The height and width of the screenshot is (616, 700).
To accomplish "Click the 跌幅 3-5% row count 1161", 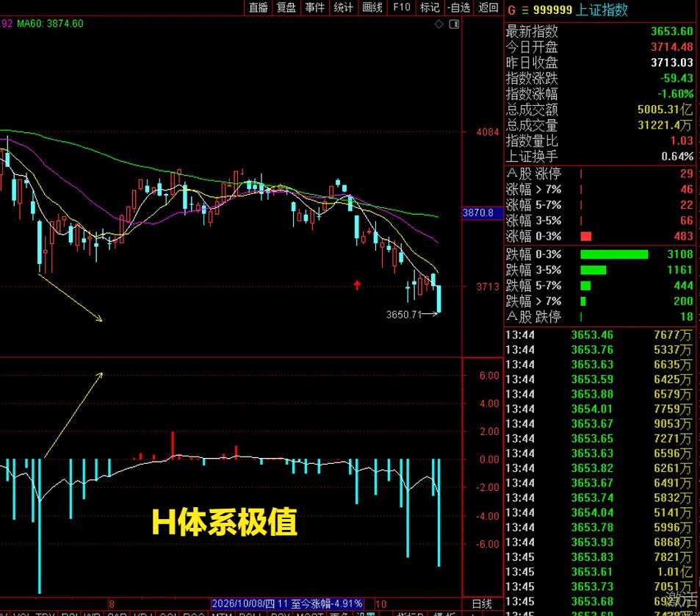I will (680, 270).
